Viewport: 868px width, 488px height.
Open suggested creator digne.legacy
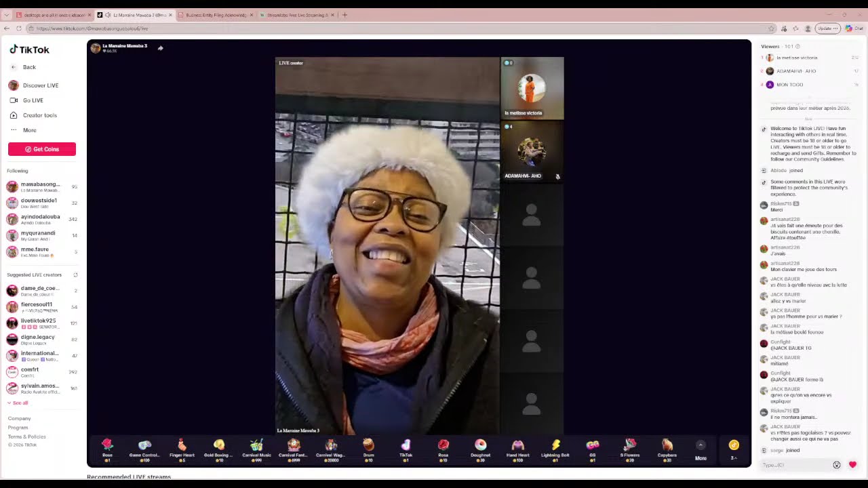(42, 340)
